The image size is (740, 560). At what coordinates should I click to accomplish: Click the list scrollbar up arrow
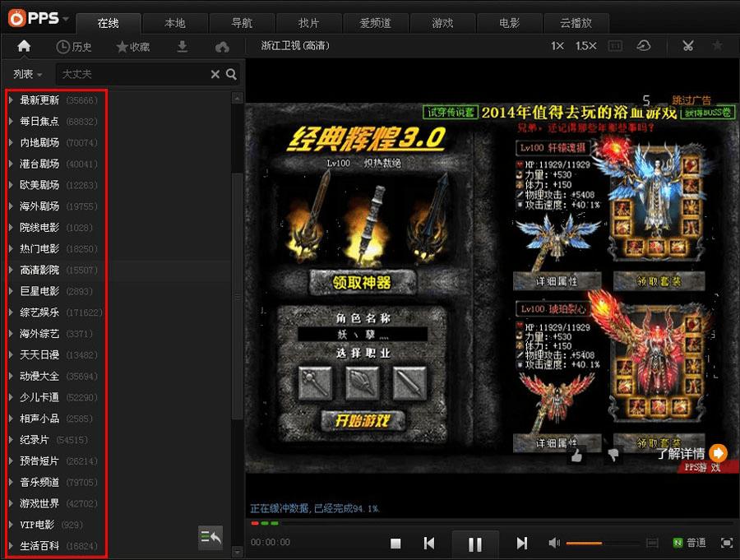tap(237, 98)
